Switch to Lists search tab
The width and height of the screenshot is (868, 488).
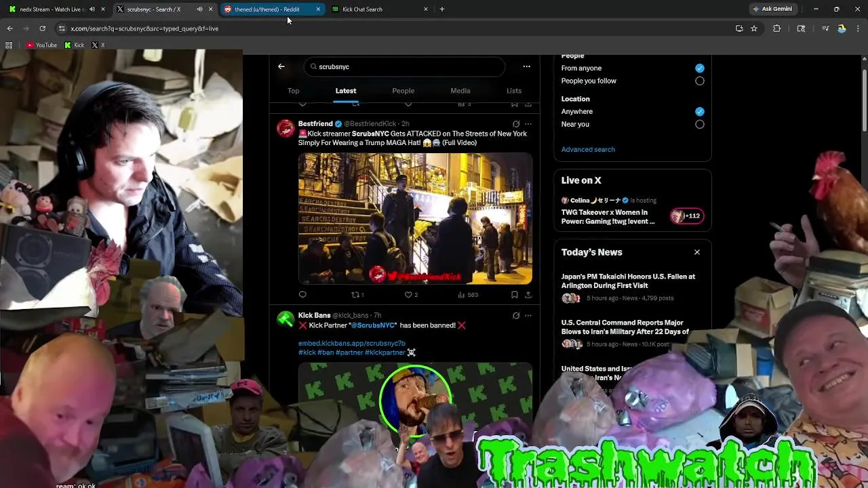514,91
